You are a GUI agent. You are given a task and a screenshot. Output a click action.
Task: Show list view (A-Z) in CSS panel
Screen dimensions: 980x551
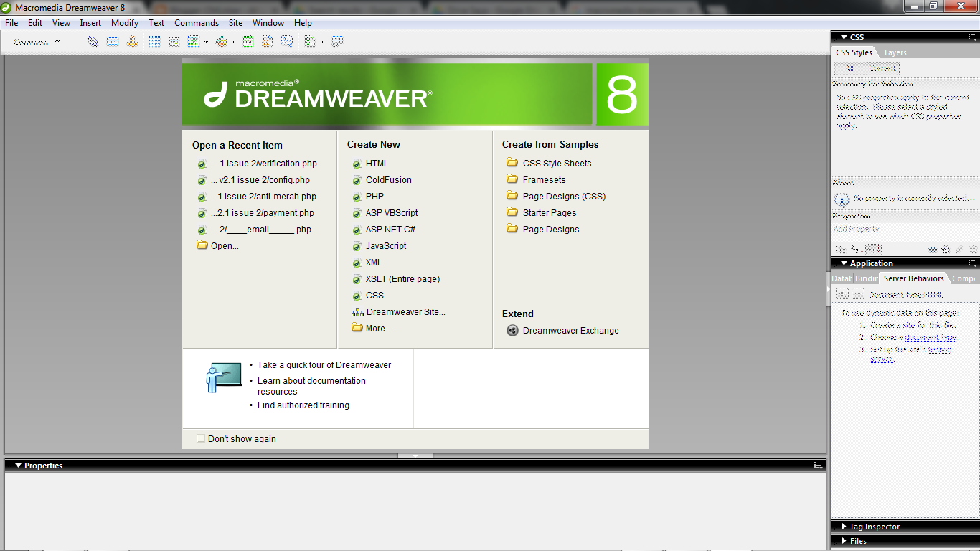point(857,249)
